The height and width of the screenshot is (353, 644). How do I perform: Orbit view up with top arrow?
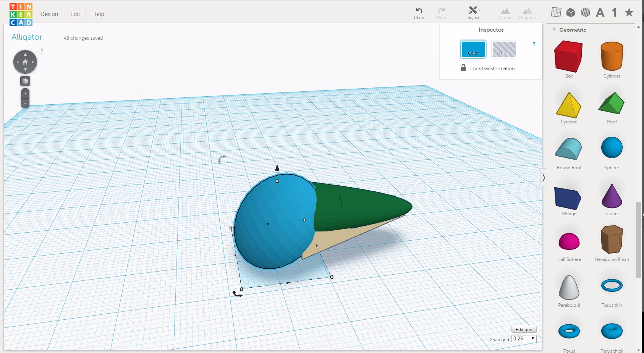[25, 54]
